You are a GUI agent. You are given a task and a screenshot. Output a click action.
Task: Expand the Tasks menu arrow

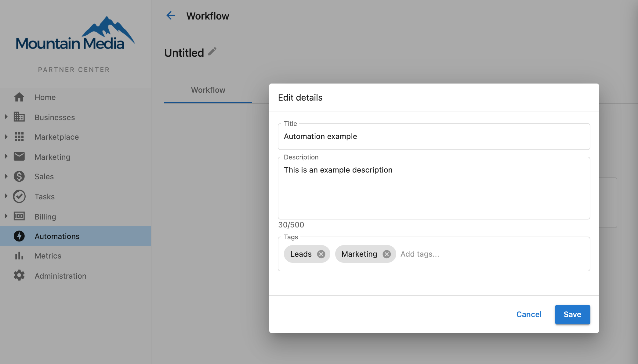(6, 196)
